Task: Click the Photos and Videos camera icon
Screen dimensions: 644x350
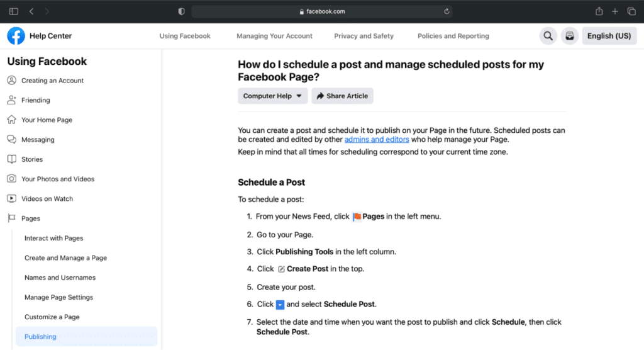Action: coord(11,179)
